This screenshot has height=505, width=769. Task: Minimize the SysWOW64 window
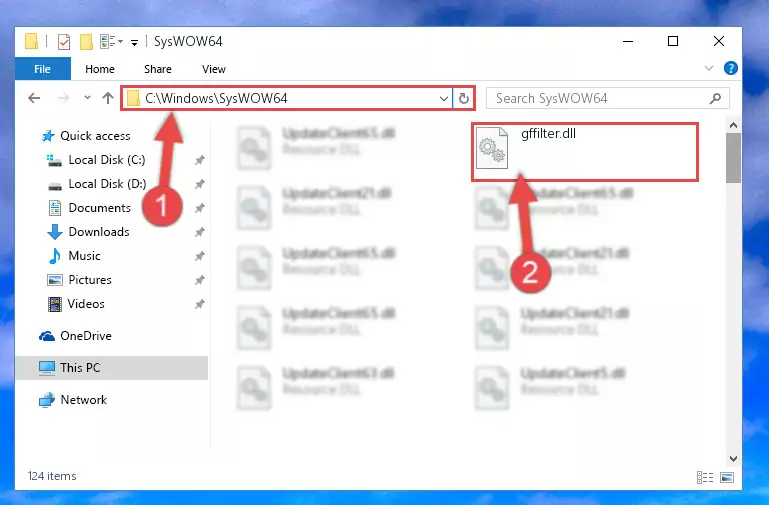coord(628,42)
